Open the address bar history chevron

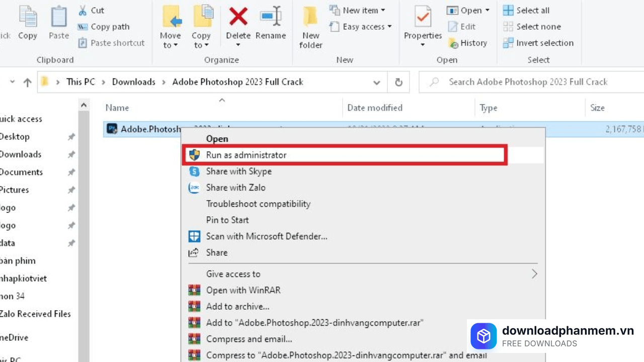[376, 82]
